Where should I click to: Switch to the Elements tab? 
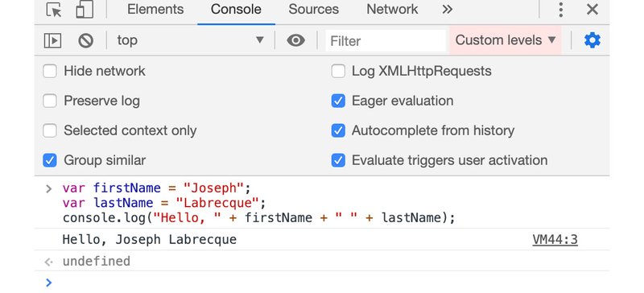(x=155, y=10)
